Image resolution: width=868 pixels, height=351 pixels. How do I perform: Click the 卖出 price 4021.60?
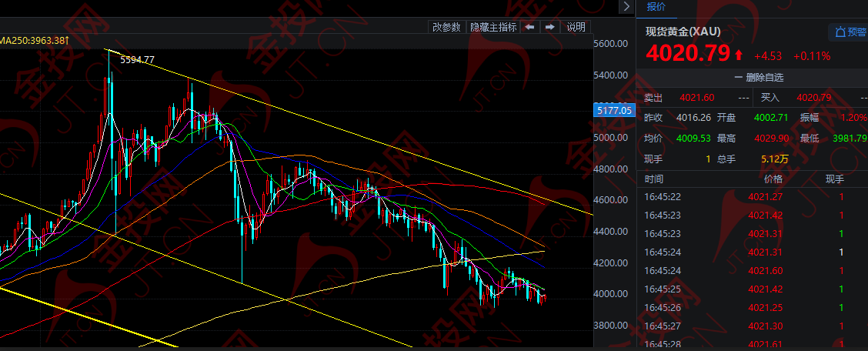coord(697,98)
